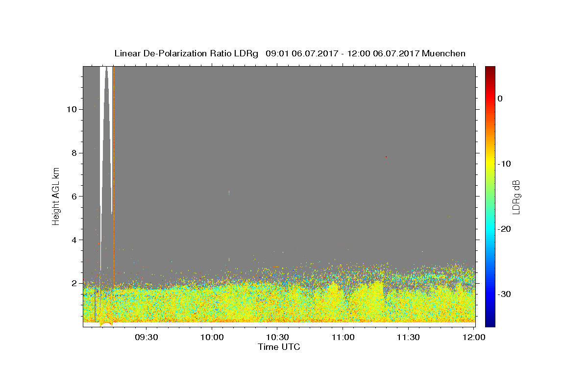
Task: Click the 10:30 time axis label
Action: (x=277, y=338)
